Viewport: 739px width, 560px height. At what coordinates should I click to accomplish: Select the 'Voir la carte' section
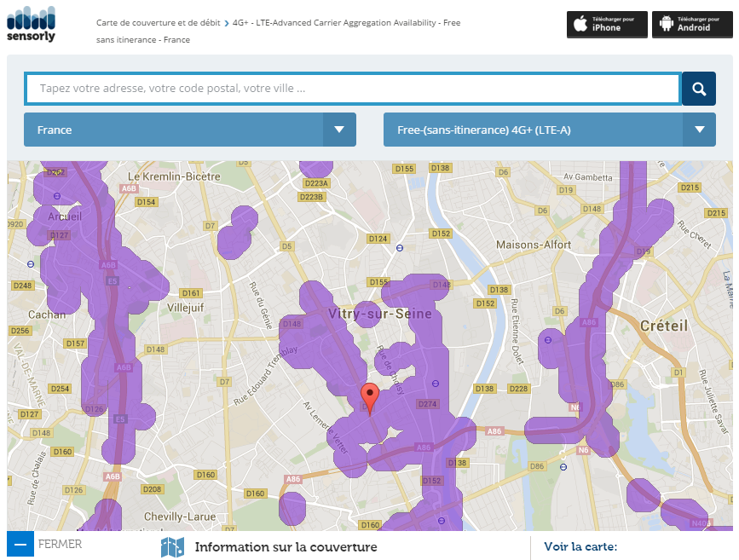tap(580, 547)
